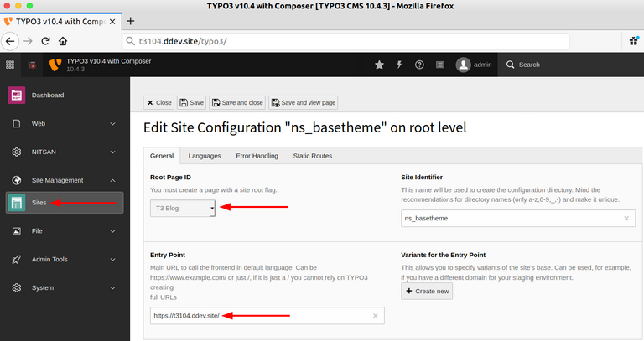644x341 pixels.
Task: Click the Save and close button
Action: point(238,102)
